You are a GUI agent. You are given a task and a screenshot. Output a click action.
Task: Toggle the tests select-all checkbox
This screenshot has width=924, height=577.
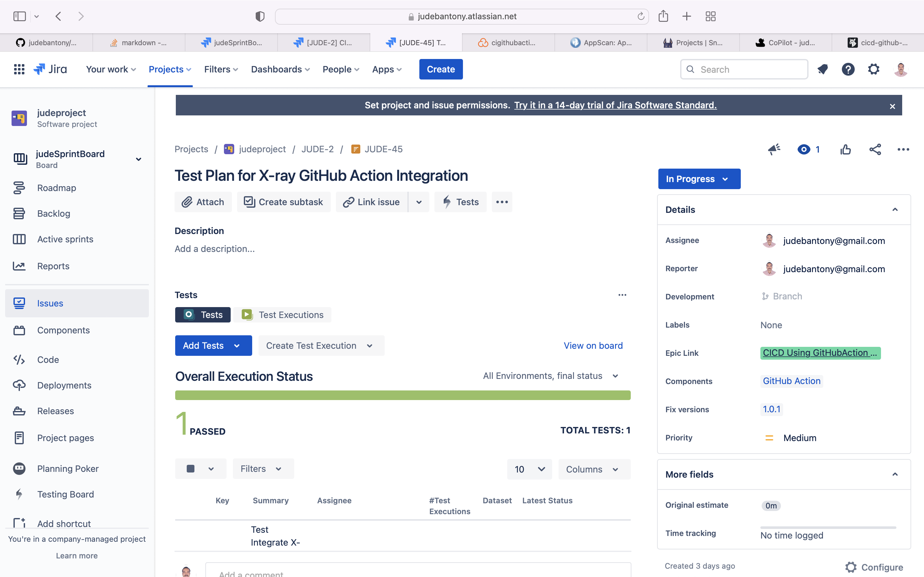coord(191,469)
